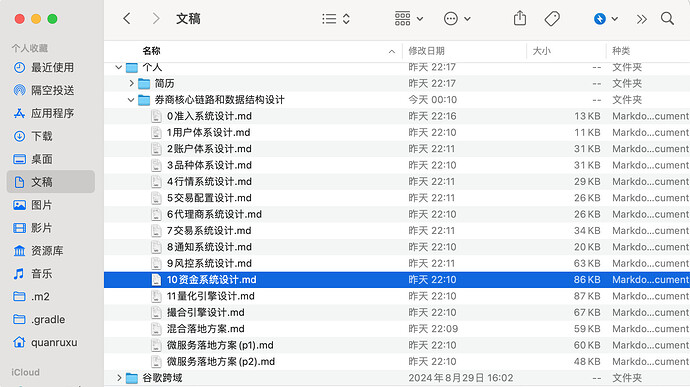
Task: Open the group-by grid dropdown
Action: (x=409, y=18)
